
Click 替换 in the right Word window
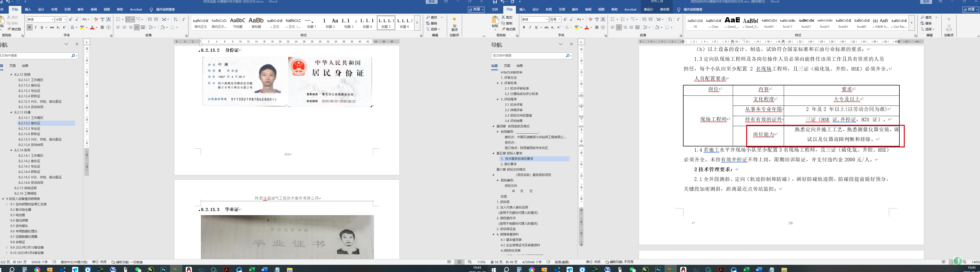point(926,23)
